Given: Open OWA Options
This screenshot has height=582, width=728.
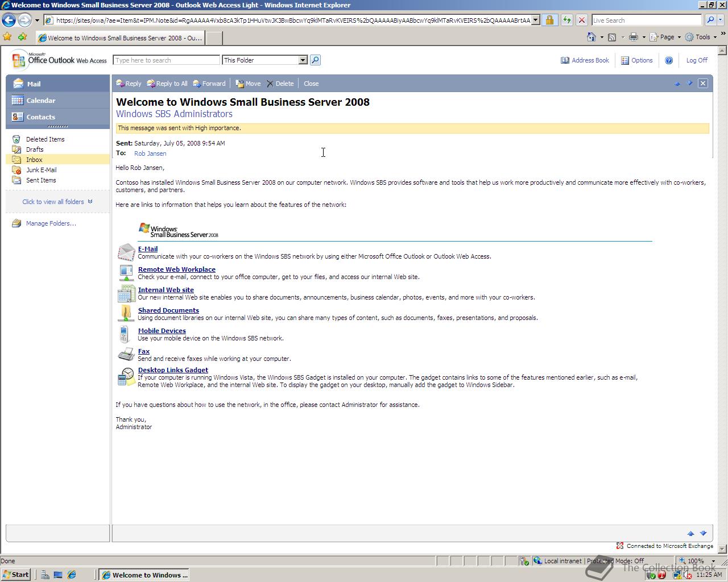Looking at the screenshot, I should click(637, 60).
